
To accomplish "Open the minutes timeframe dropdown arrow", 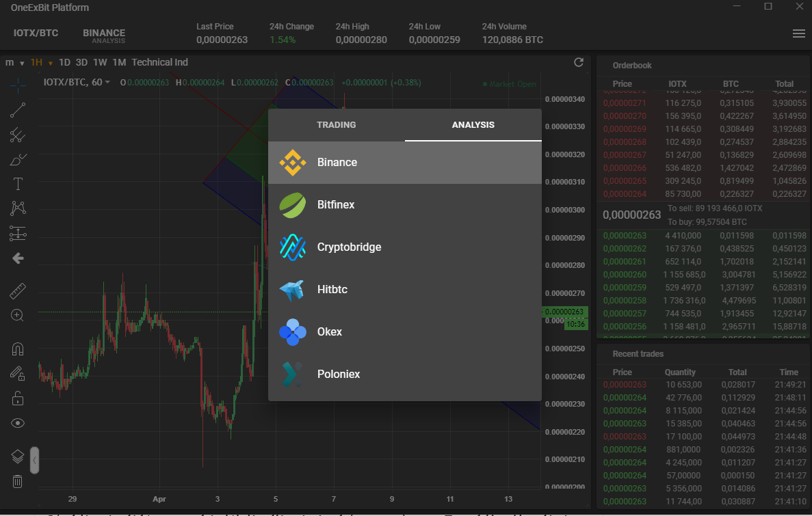I will coord(22,63).
